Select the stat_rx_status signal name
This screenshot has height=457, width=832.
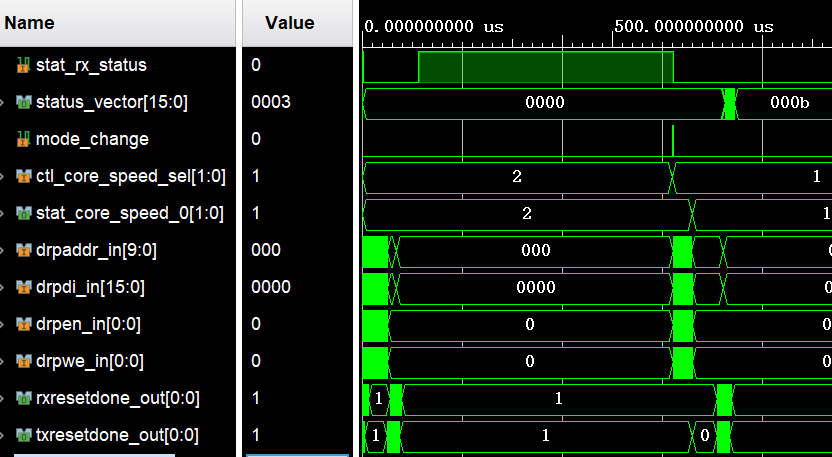(x=91, y=65)
